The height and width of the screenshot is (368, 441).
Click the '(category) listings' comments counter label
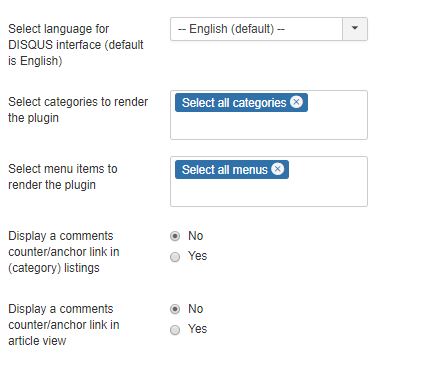pyautogui.click(x=64, y=252)
